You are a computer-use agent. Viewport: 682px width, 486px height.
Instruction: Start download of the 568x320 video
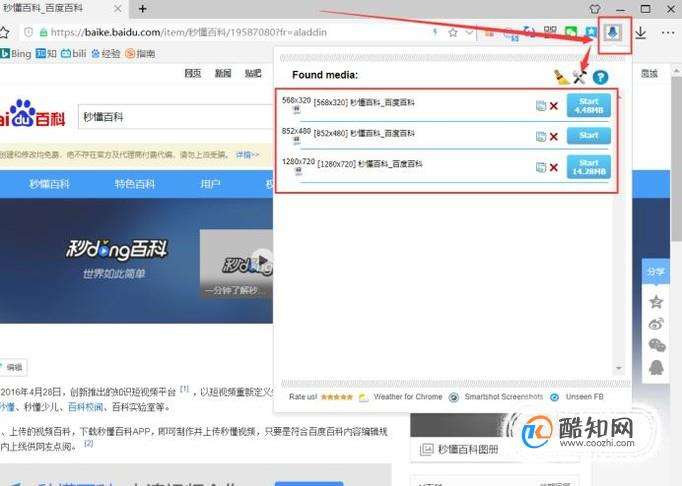588,105
